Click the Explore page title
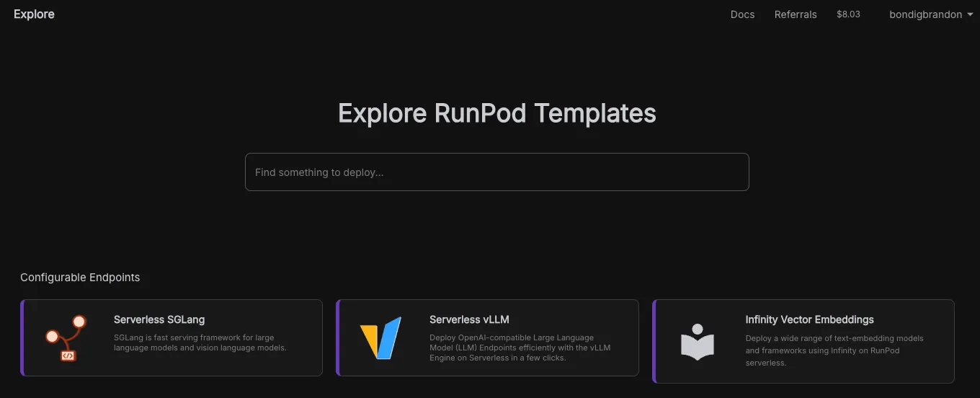Screen dimensions: 980x398 point(34,14)
